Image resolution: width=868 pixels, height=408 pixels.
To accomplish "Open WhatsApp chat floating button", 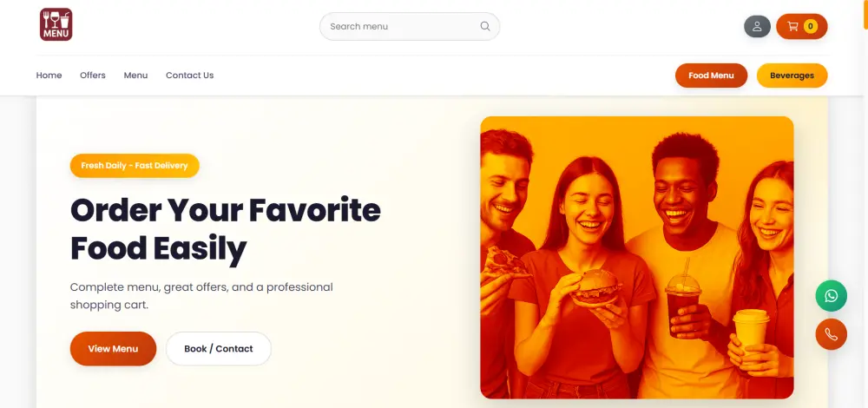I will coord(831,296).
